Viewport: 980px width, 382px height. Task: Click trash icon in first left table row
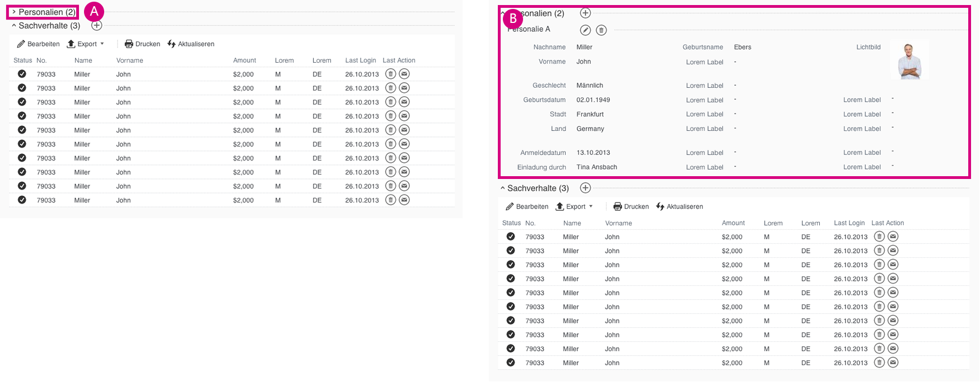391,74
